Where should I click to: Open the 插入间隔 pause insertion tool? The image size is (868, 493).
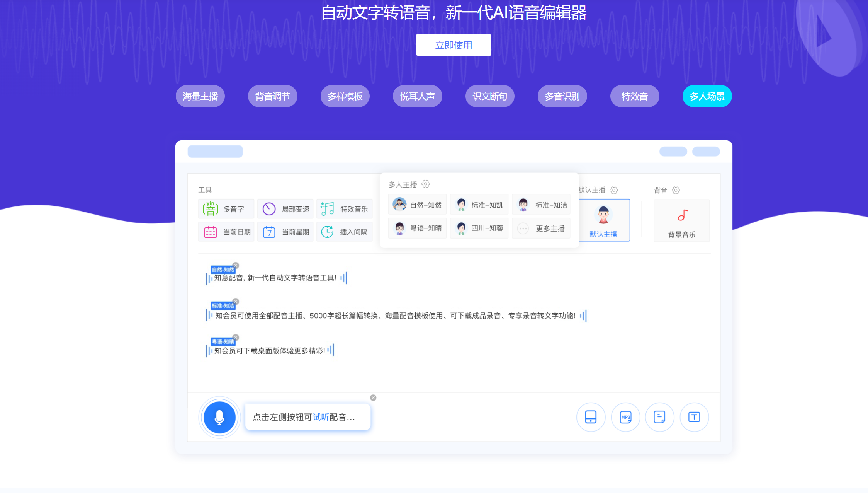344,231
